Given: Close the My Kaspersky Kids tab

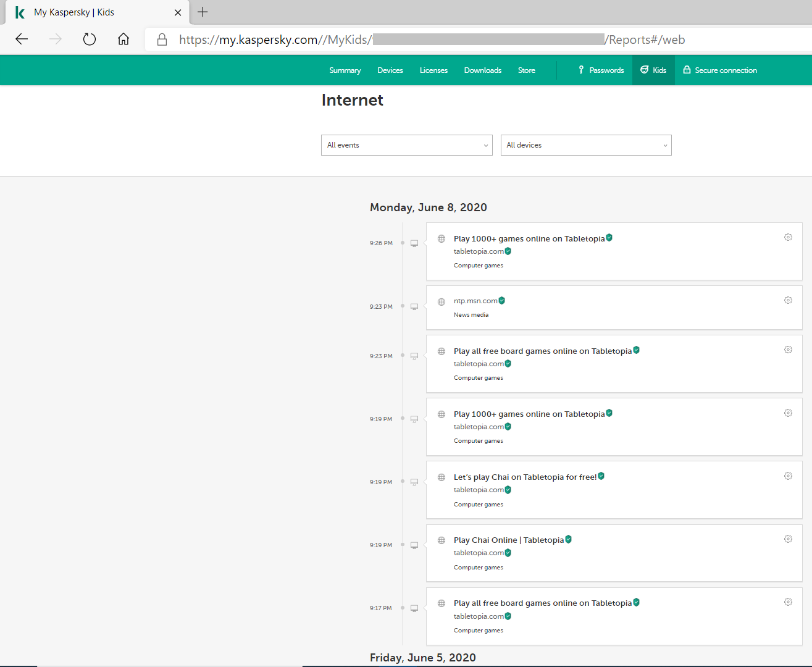Looking at the screenshot, I should (x=178, y=12).
